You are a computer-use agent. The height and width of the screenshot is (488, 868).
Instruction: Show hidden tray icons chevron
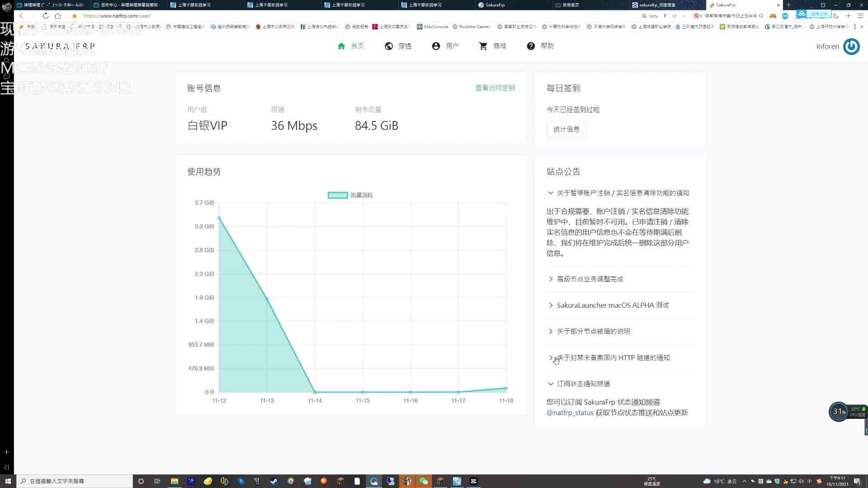[745, 481]
